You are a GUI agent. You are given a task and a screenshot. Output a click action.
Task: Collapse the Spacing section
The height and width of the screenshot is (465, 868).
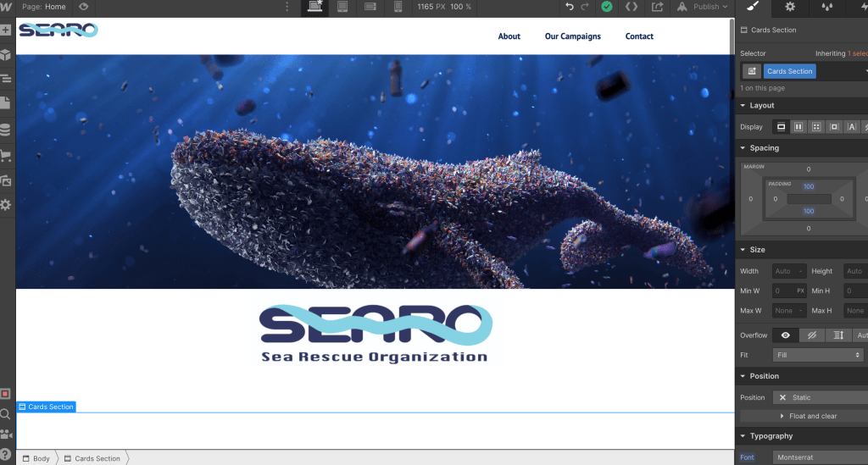point(764,148)
